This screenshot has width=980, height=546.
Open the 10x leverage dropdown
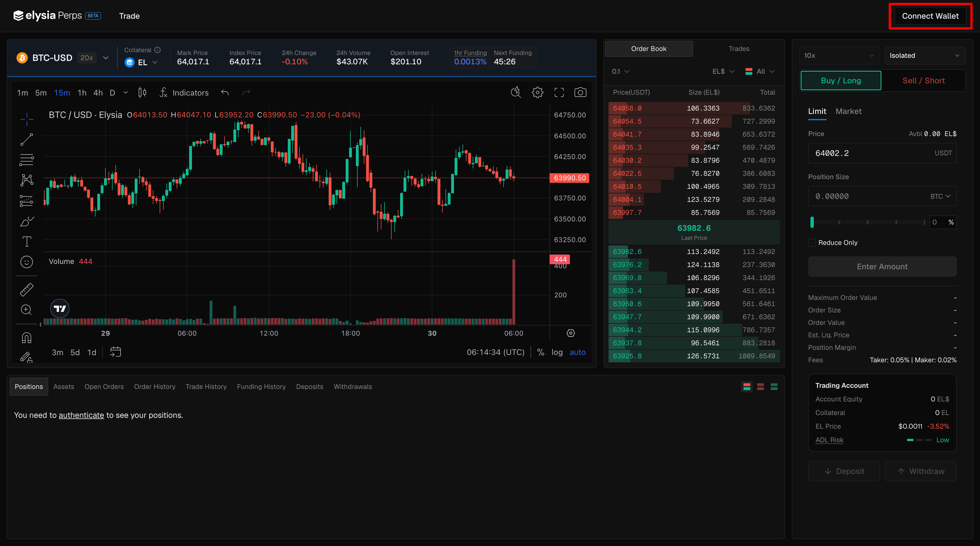click(839, 56)
